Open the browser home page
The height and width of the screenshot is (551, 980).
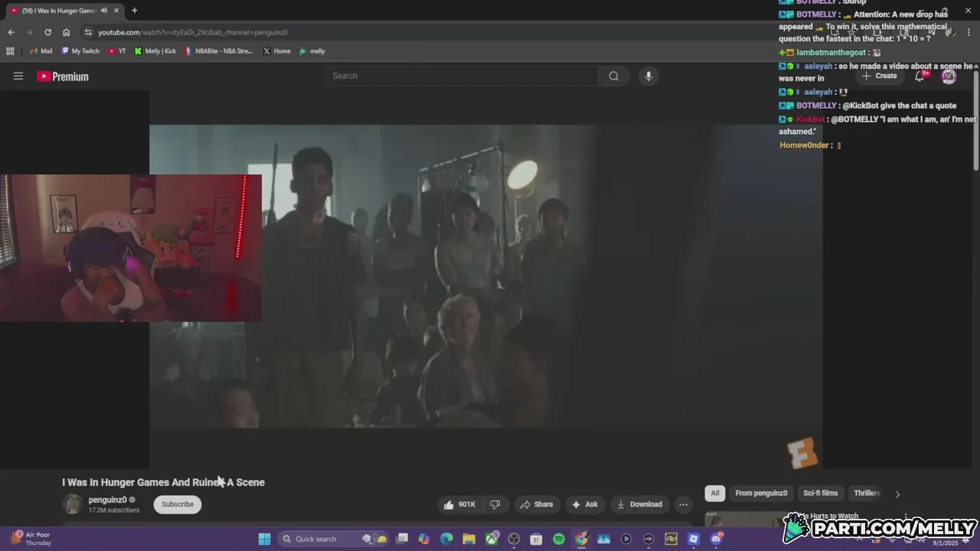[66, 32]
